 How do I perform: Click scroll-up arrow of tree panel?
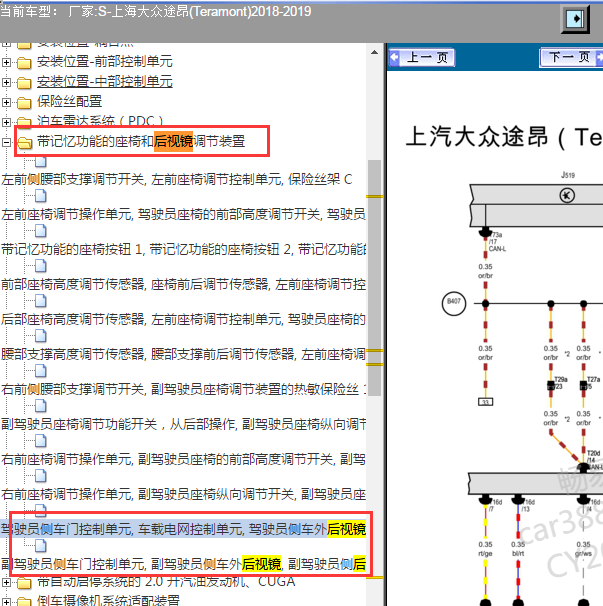(374, 52)
